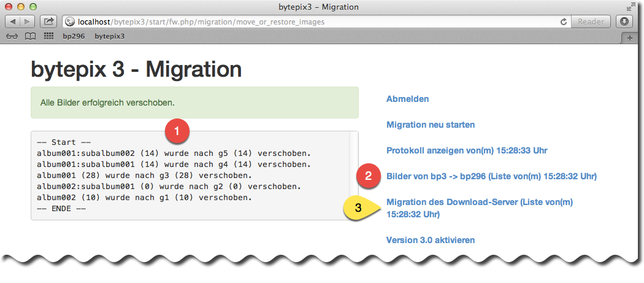Click log line 'album001:subalbum001 (14) wurde nach g4'
This screenshot has height=283, width=644.
pos(174,165)
